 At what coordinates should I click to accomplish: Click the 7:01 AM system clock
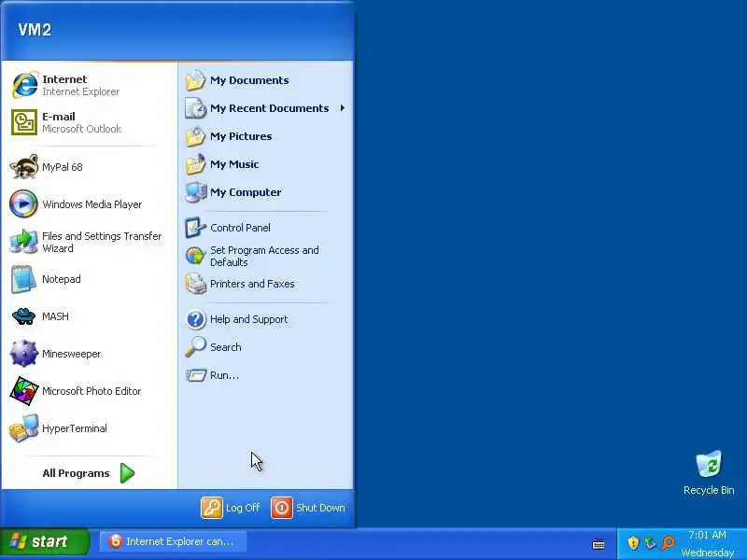(x=707, y=535)
